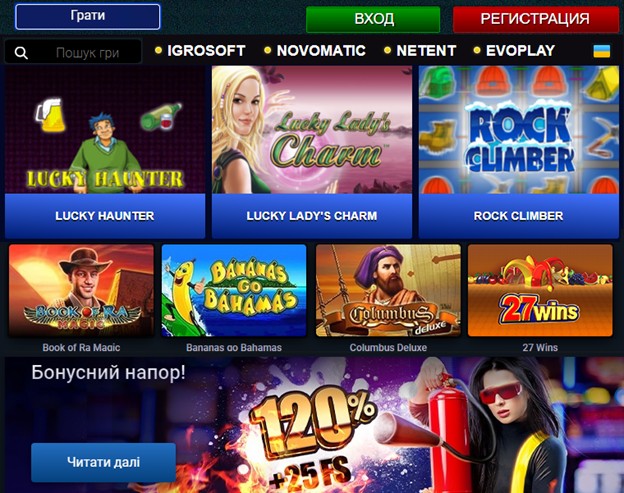624x493 pixels.
Task: Open the Lucky Haunter game image
Action: click(x=105, y=130)
